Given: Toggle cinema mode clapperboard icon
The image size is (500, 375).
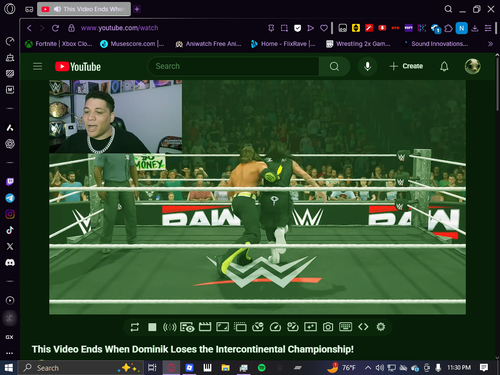Looking at the screenshot, I should pyautogui.click(x=205, y=327).
